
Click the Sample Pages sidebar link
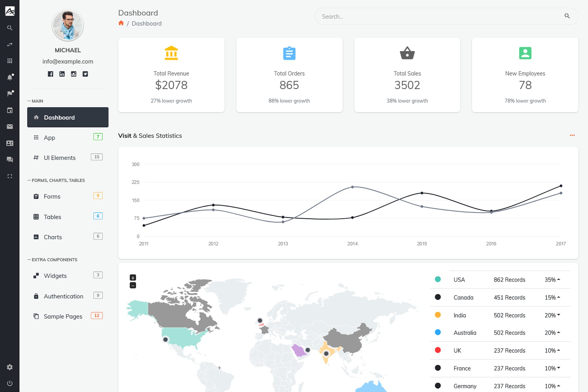63,316
